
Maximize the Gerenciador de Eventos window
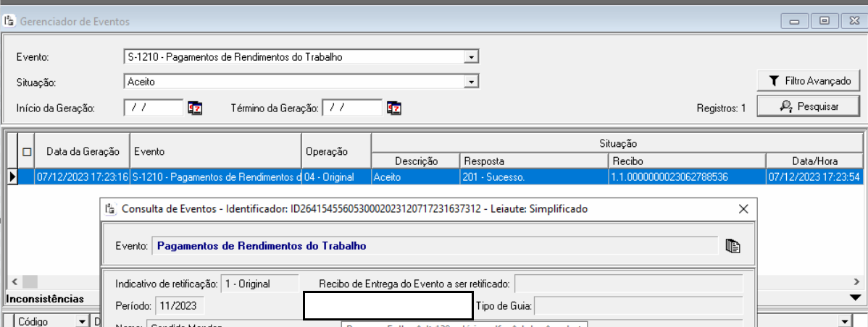click(x=823, y=21)
